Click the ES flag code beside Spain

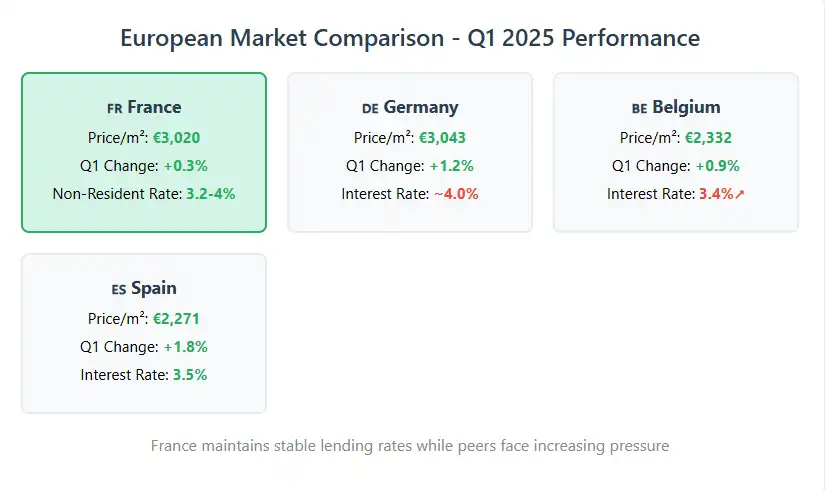click(118, 289)
